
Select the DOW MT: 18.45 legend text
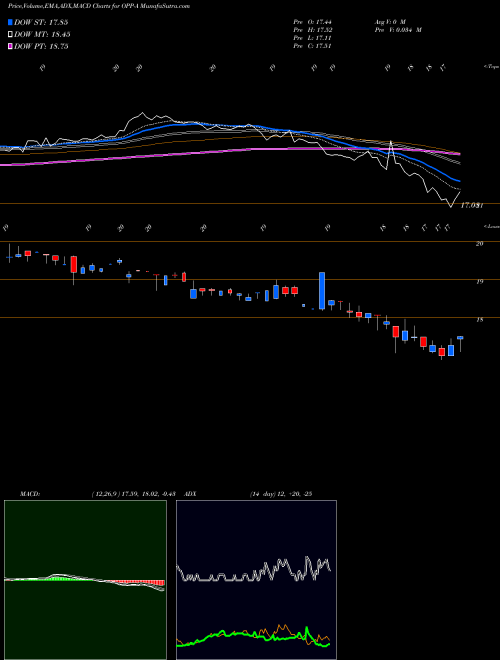click(x=42, y=35)
